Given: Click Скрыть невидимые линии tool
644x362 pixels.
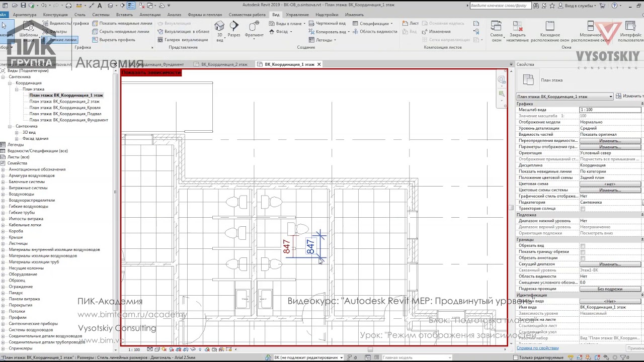Looking at the screenshot, I should coord(120,32).
